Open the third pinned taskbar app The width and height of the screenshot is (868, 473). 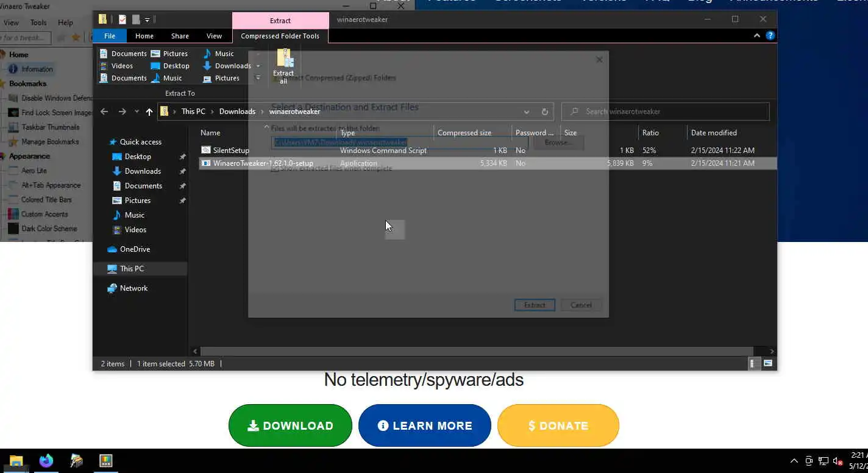[x=76, y=461]
